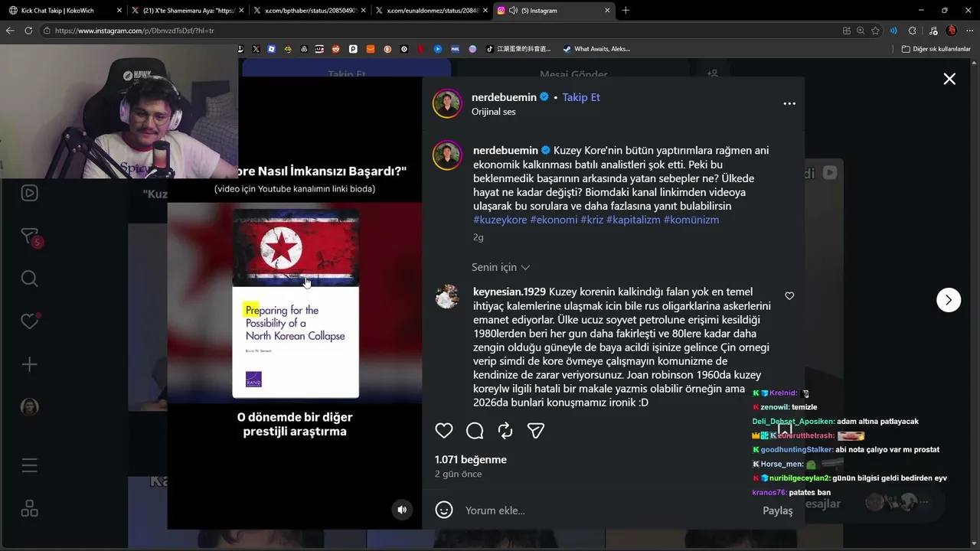
Task: Open the #komünizm hashtag
Action: [691, 220]
